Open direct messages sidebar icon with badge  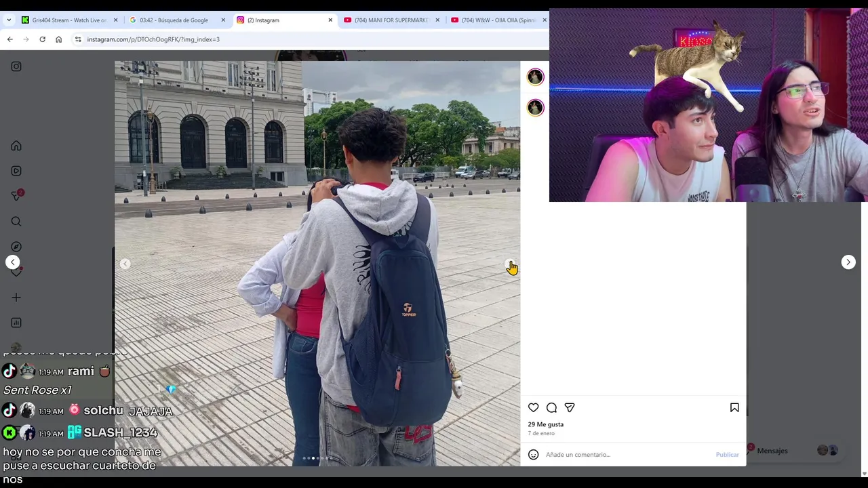[16, 196]
